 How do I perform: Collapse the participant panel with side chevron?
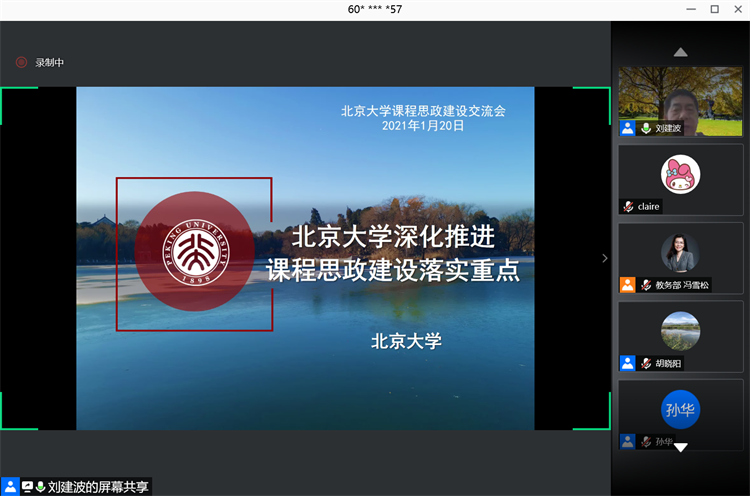tap(605, 258)
